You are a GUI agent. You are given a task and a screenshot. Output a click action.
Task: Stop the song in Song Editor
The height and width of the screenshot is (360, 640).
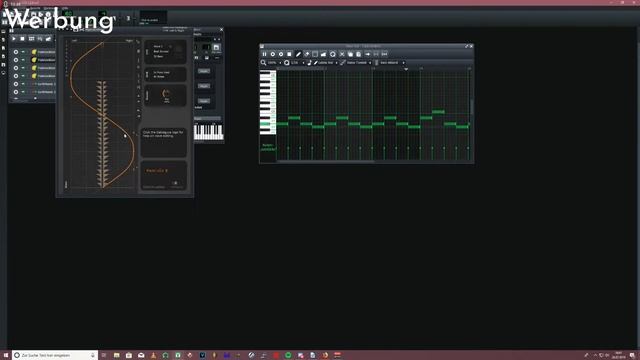22,39
